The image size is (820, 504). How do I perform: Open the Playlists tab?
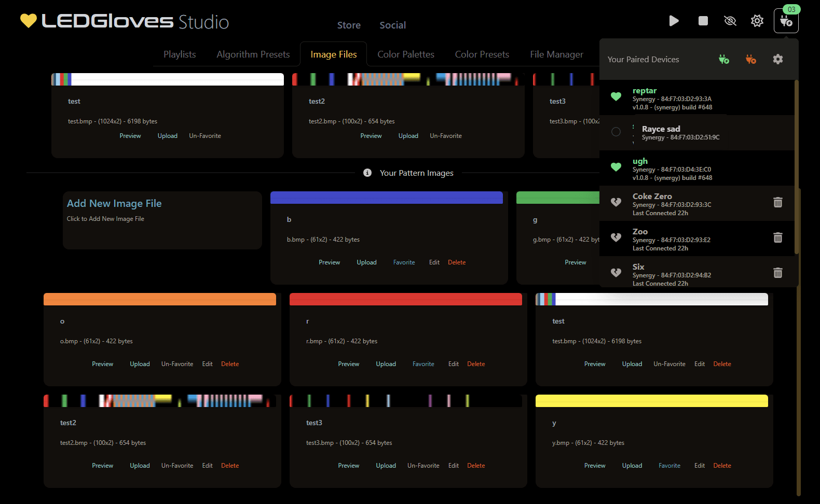pos(180,54)
